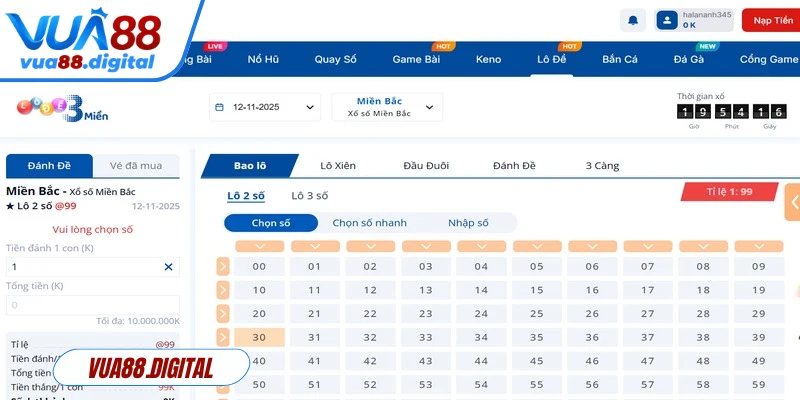Image resolution: width=800 pixels, height=400 pixels.
Task: Expand the Miền Bắc region dropdown
Action: point(387,107)
